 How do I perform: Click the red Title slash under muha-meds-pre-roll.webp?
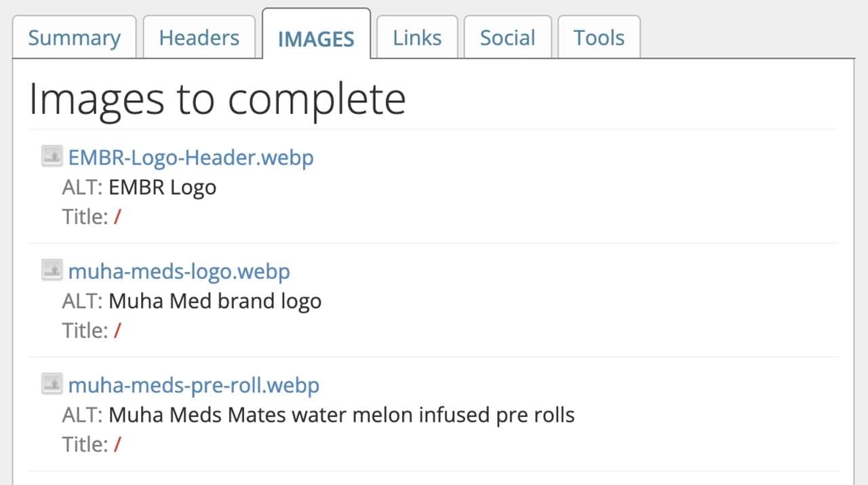tap(117, 445)
